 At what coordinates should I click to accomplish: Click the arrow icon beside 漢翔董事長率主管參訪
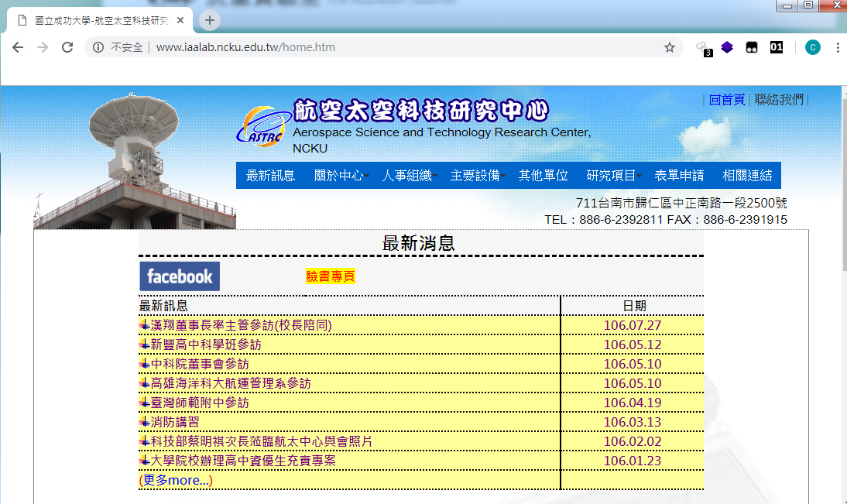pos(144,325)
